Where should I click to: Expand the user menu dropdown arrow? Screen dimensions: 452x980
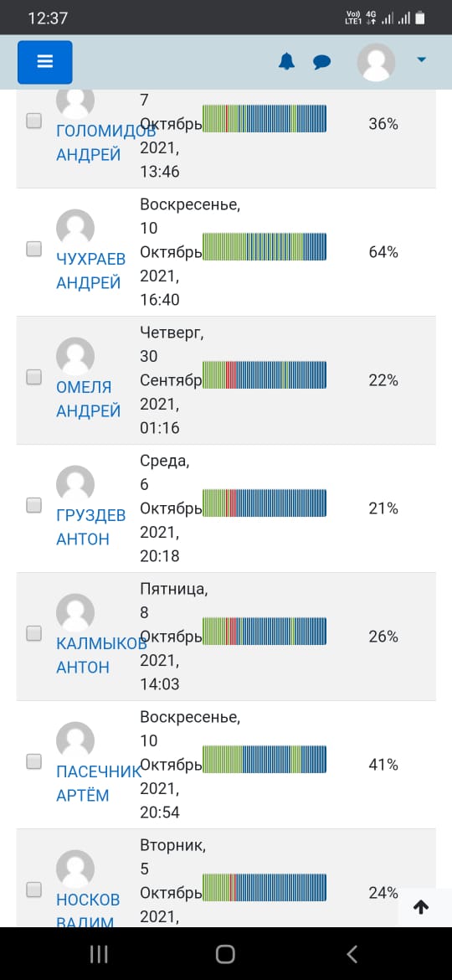pyautogui.click(x=421, y=59)
